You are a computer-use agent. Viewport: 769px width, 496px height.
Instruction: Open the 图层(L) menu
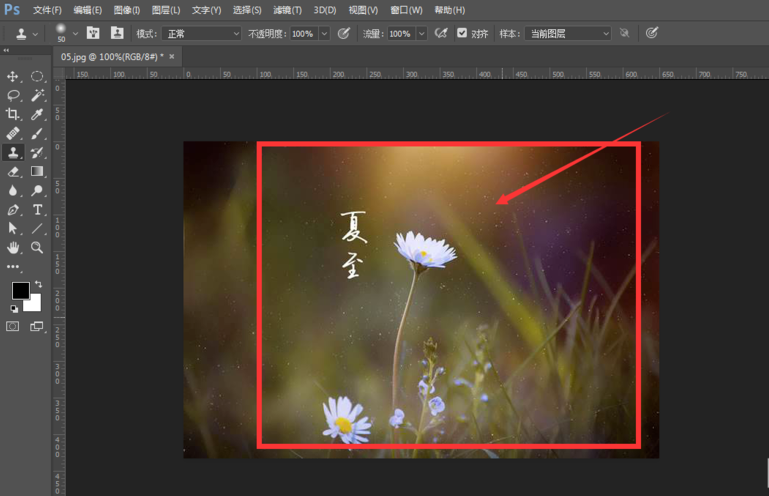[166, 10]
